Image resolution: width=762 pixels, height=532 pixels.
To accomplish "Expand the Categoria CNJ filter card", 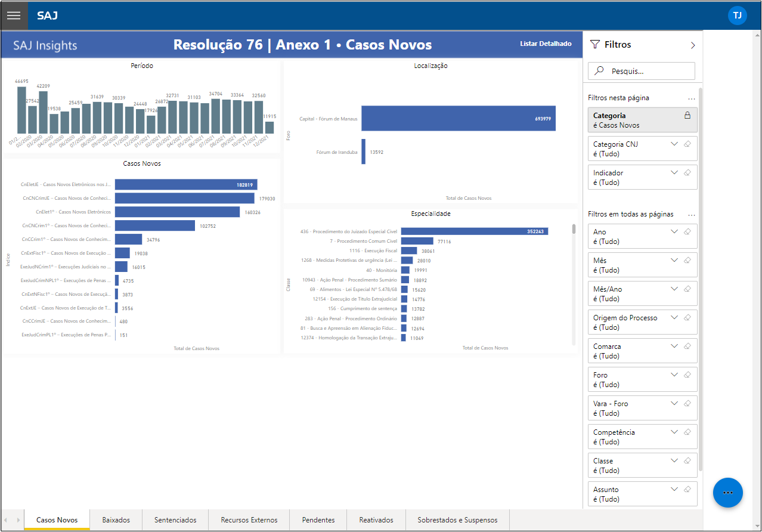I will click(674, 144).
